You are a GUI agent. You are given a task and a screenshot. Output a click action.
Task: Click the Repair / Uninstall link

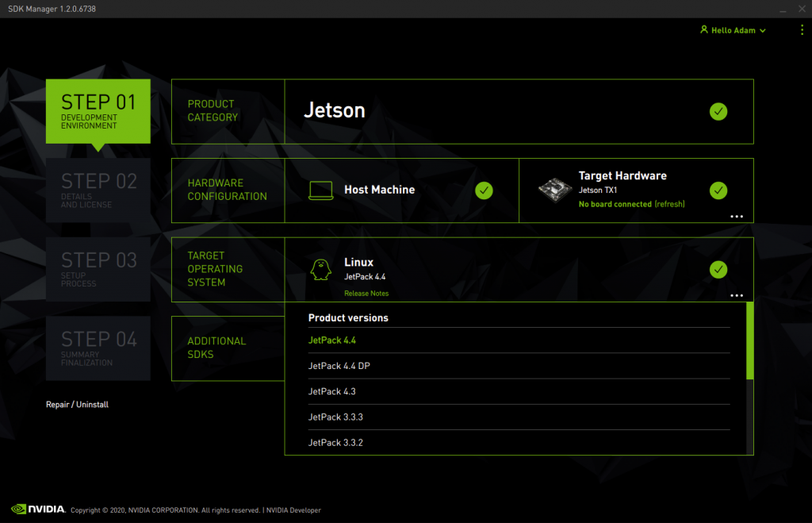click(77, 404)
